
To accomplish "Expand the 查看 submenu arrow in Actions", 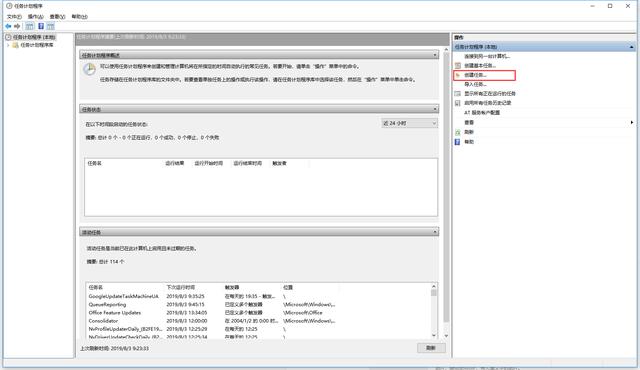I will click(x=632, y=122).
